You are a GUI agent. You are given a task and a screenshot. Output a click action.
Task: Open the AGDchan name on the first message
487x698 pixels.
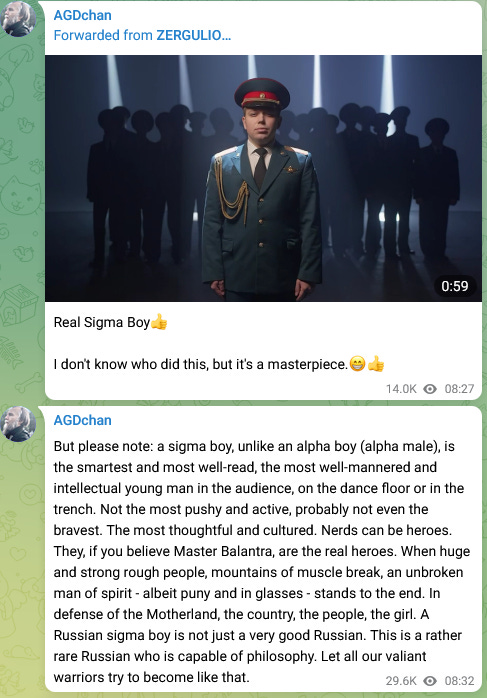tap(82, 15)
